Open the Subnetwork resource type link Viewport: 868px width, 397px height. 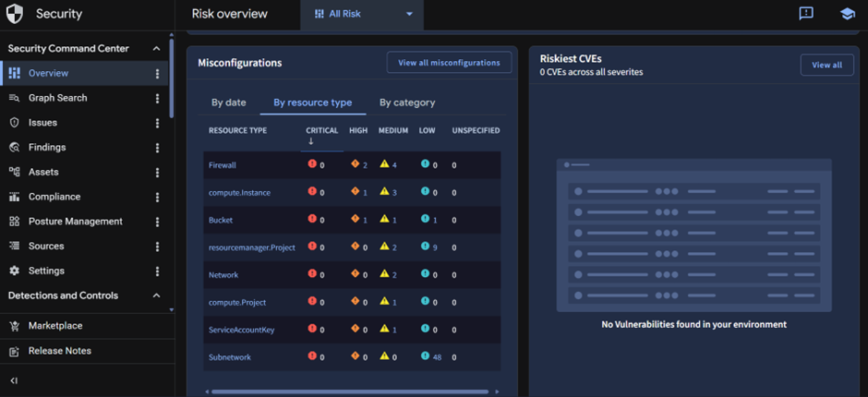point(230,357)
